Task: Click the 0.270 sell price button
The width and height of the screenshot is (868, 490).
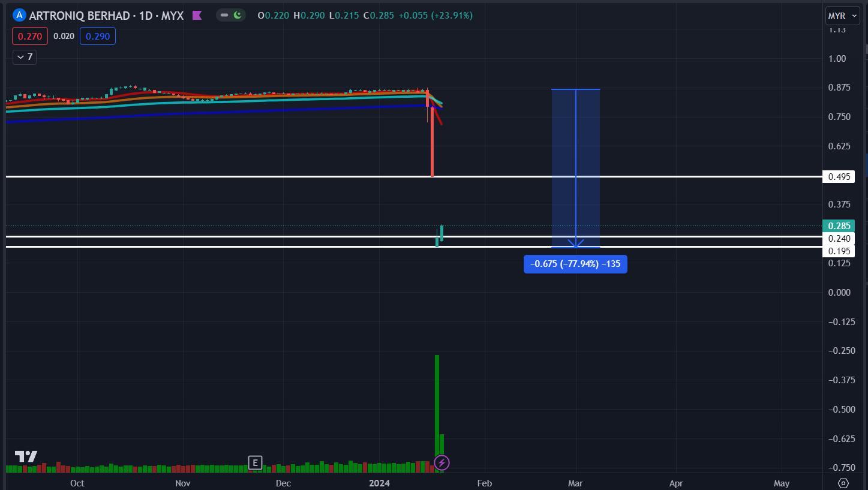Action: [30, 36]
